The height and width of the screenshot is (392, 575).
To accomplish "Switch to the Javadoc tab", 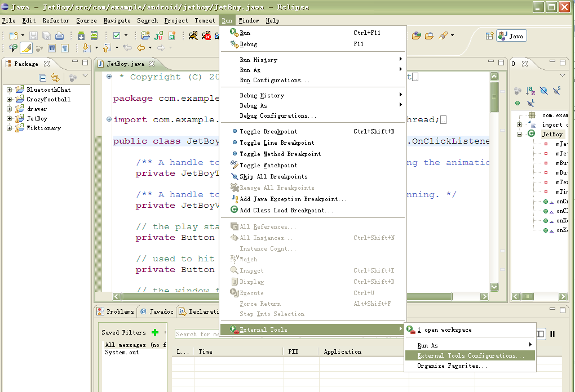I will 157,312.
